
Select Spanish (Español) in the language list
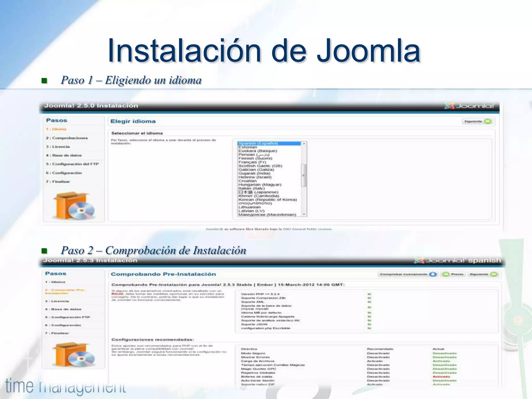click(x=269, y=143)
